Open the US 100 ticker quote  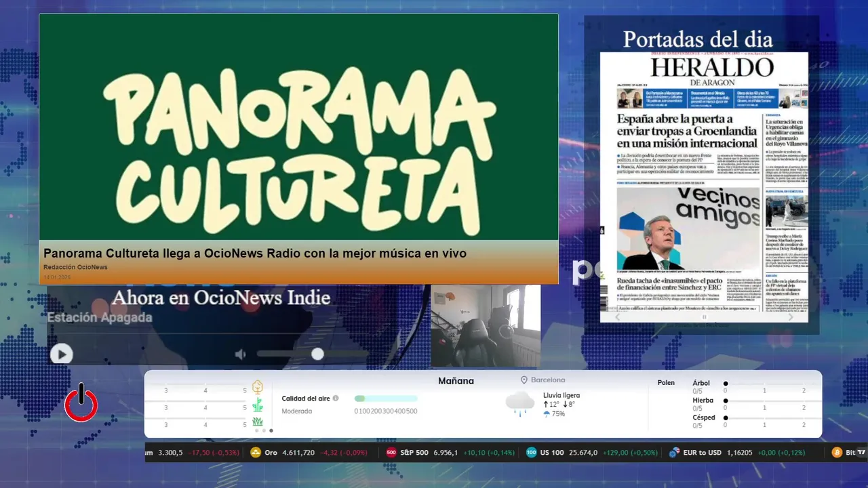point(591,453)
